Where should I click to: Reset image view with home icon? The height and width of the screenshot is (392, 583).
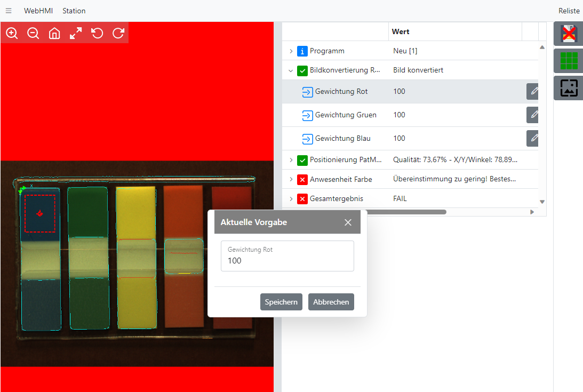coord(54,33)
